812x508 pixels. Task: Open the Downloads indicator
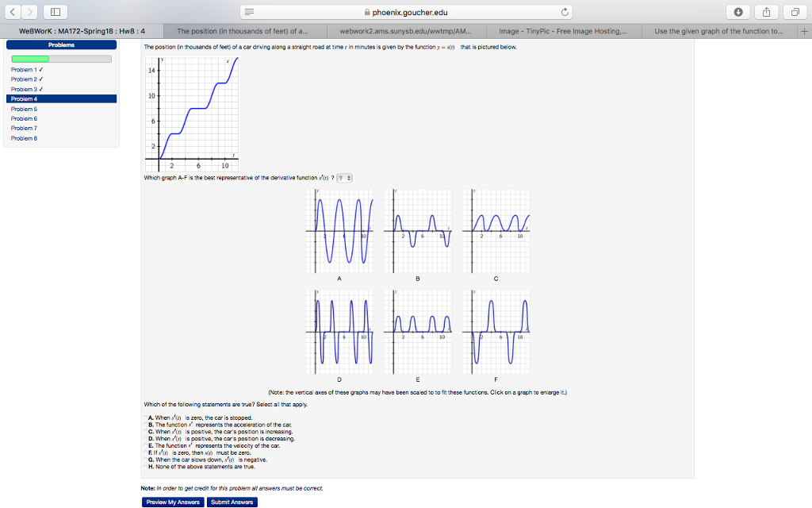click(x=738, y=12)
